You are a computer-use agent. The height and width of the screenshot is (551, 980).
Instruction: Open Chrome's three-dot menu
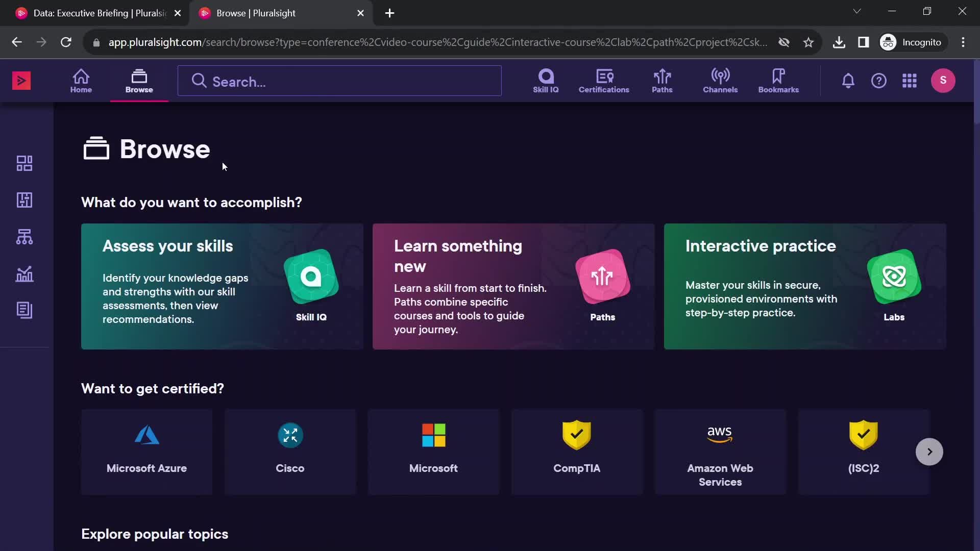[x=963, y=42]
